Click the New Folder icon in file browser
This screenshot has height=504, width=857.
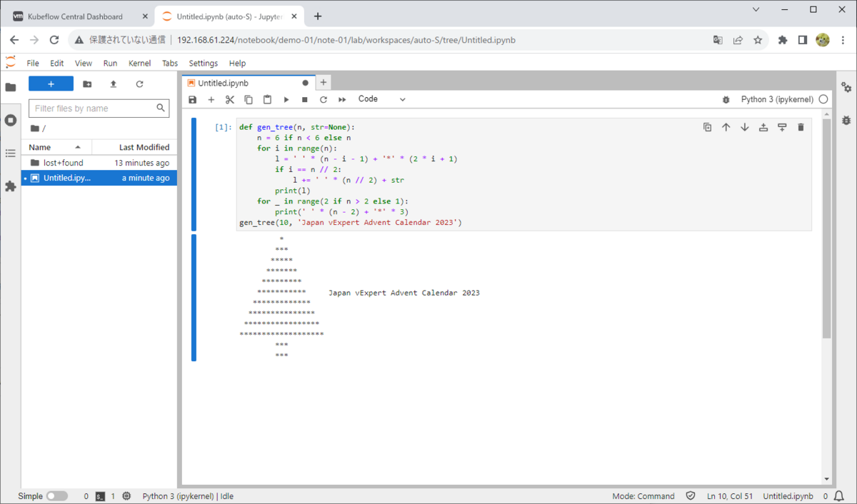(87, 84)
